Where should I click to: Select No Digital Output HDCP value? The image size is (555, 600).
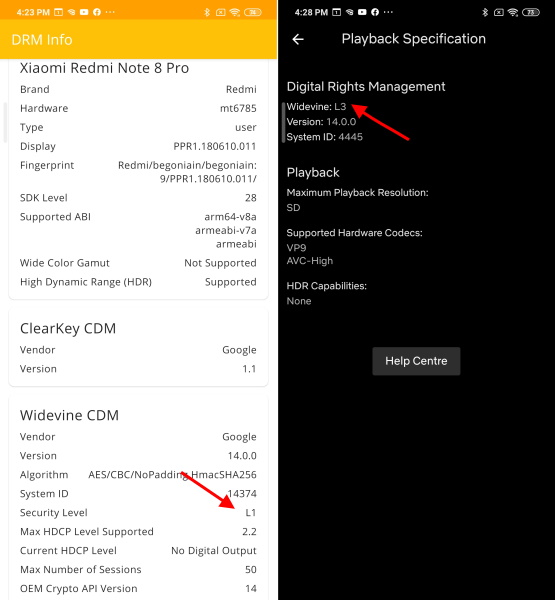point(214,551)
